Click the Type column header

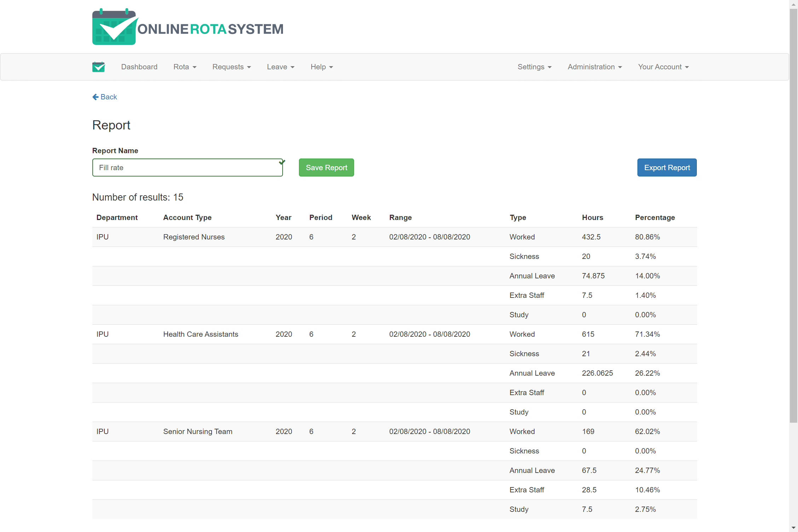[518, 218]
